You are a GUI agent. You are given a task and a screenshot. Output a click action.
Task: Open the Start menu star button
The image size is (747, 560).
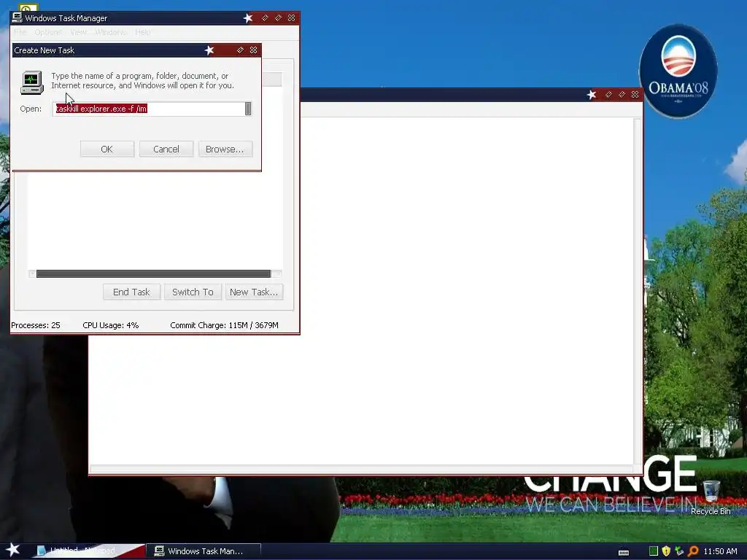(13, 550)
